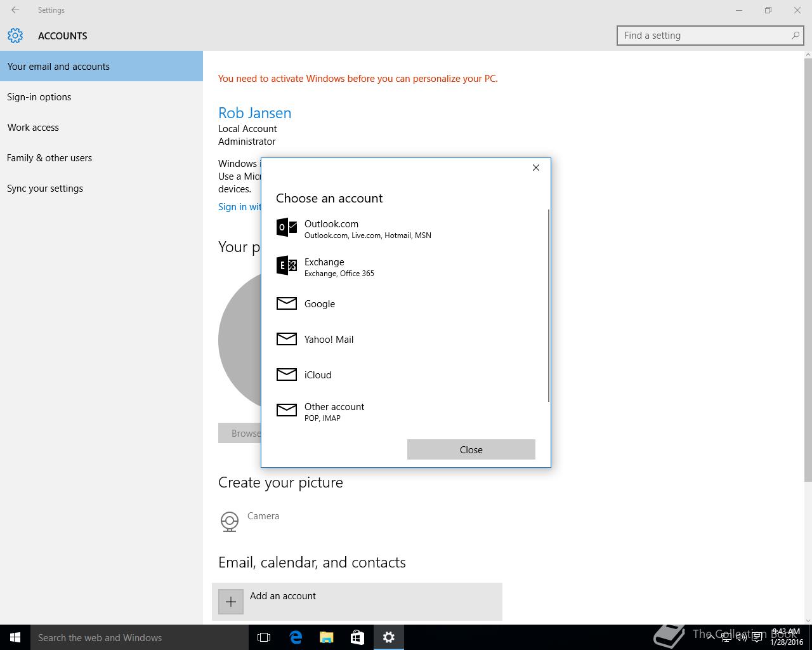This screenshot has height=650, width=812.
Task: Open Task View from taskbar
Action: (x=264, y=637)
